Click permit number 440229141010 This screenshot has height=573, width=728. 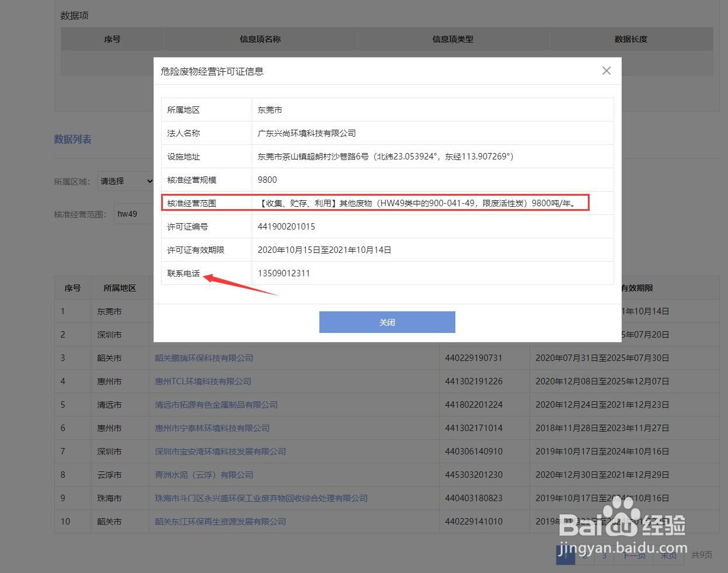coord(473,522)
